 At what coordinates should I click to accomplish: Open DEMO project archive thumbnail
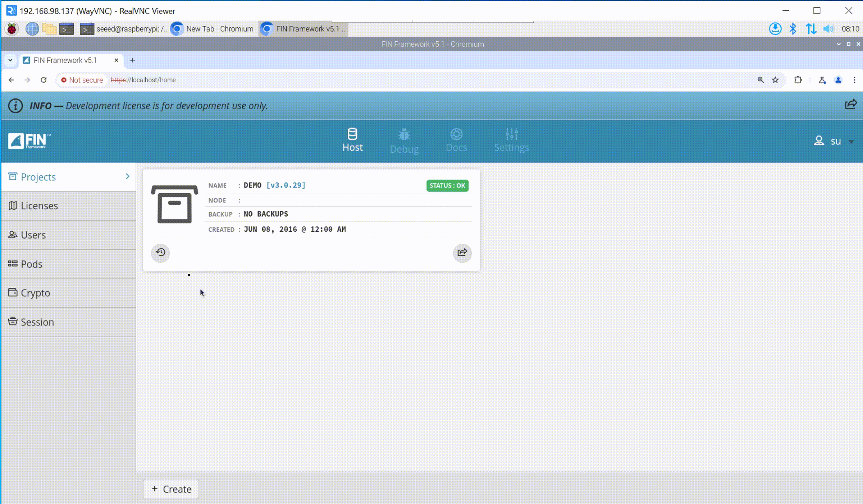point(174,204)
